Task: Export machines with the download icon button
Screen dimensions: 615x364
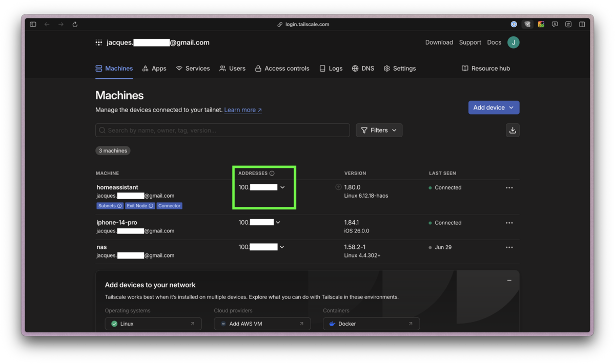Action: coord(512,130)
